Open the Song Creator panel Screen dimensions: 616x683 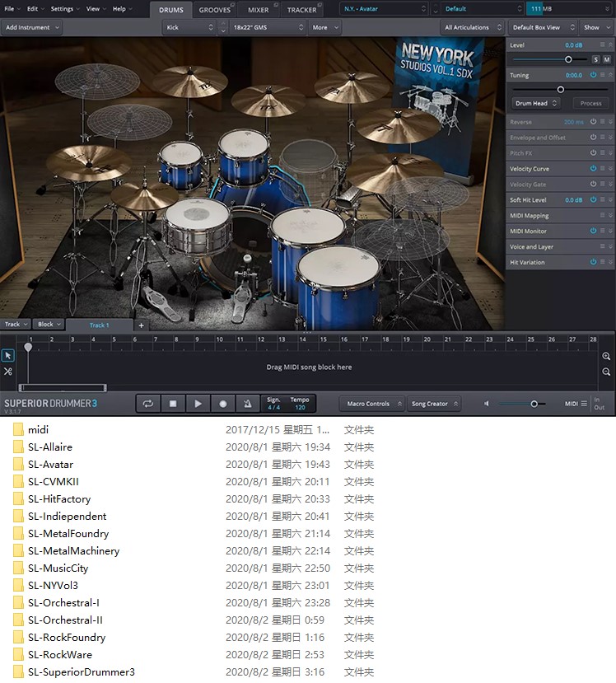(x=434, y=404)
